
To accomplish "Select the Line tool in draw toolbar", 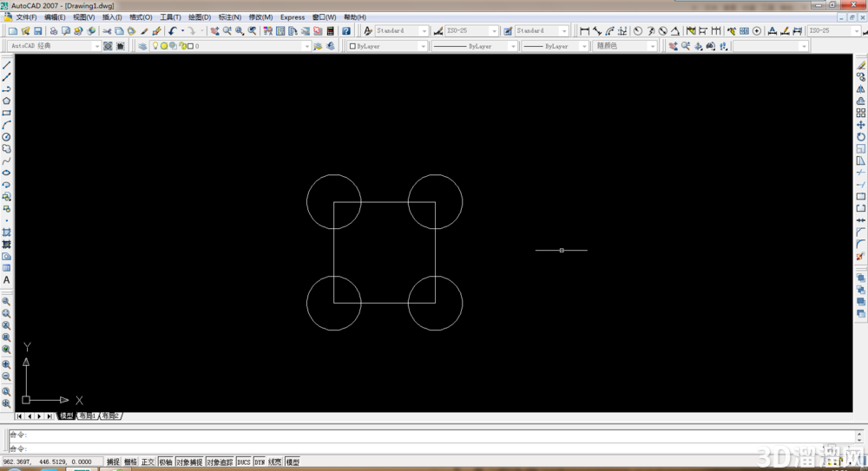I will [7, 65].
